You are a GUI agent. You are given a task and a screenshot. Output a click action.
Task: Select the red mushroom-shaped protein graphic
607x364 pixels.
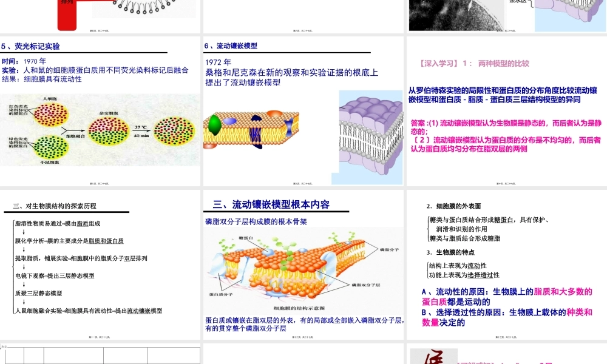point(274,113)
